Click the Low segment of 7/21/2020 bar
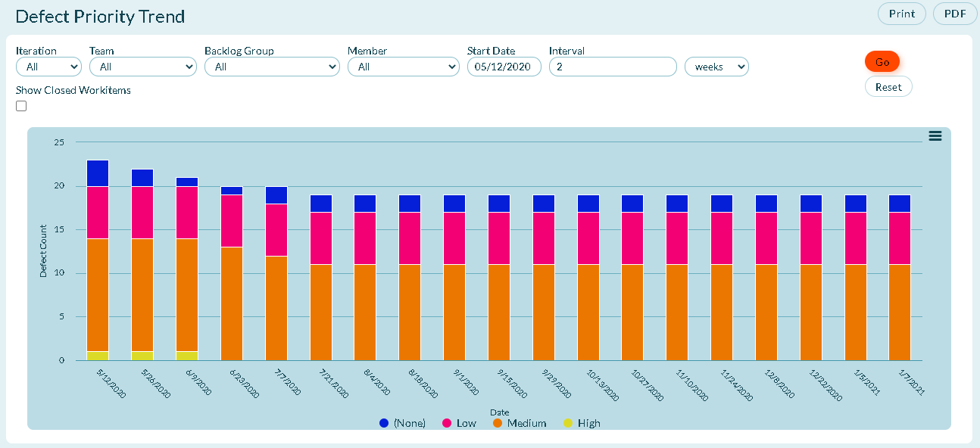This screenshot has height=448, width=980. point(321,238)
